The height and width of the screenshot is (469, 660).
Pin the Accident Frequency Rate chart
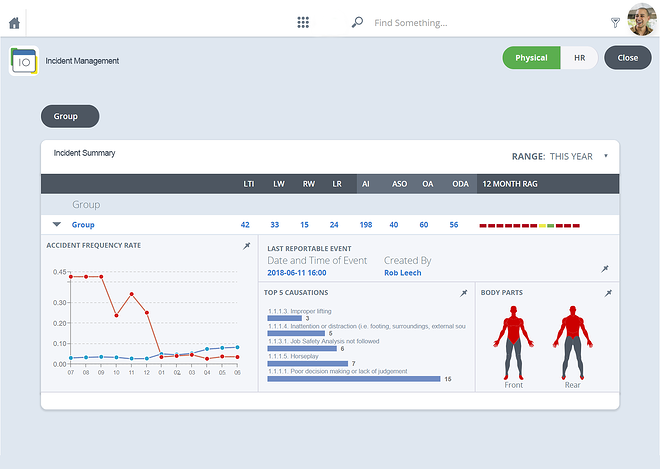(x=247, y=246)
